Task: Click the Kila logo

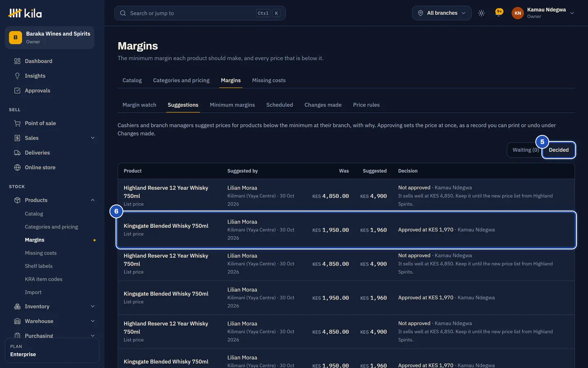Action: pyautogui.click(x=25, y=13)
